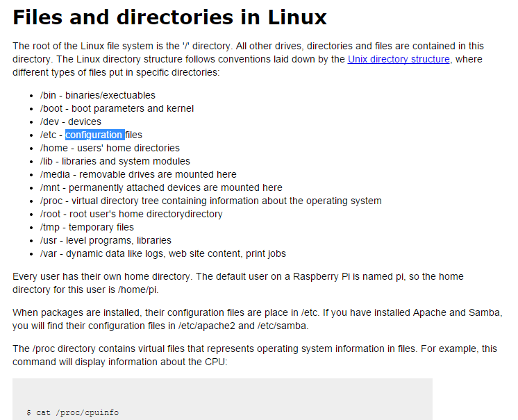Click the /media removable drives entry
The height and width of the screenshot is (420, 518).
(138, 174)
